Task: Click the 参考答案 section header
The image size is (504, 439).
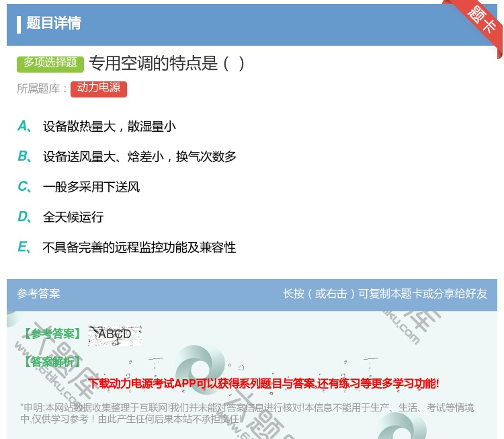Action: point(38,294)
